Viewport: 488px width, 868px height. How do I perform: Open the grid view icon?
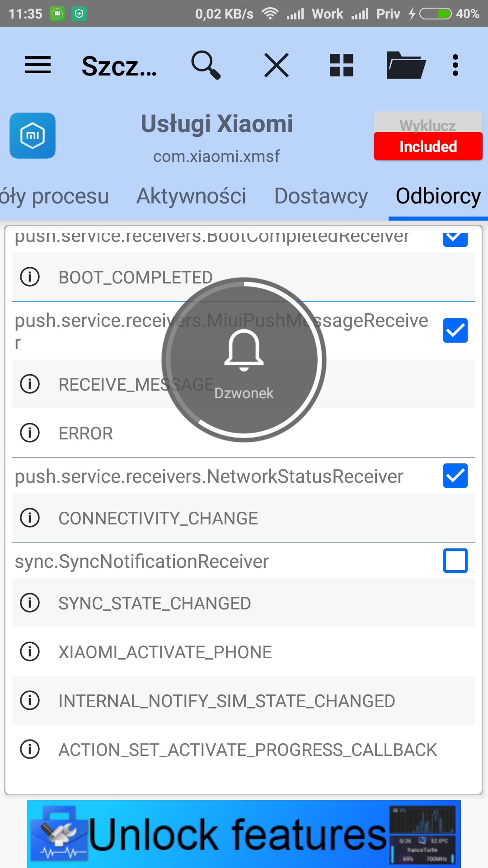tap(342, 65)
